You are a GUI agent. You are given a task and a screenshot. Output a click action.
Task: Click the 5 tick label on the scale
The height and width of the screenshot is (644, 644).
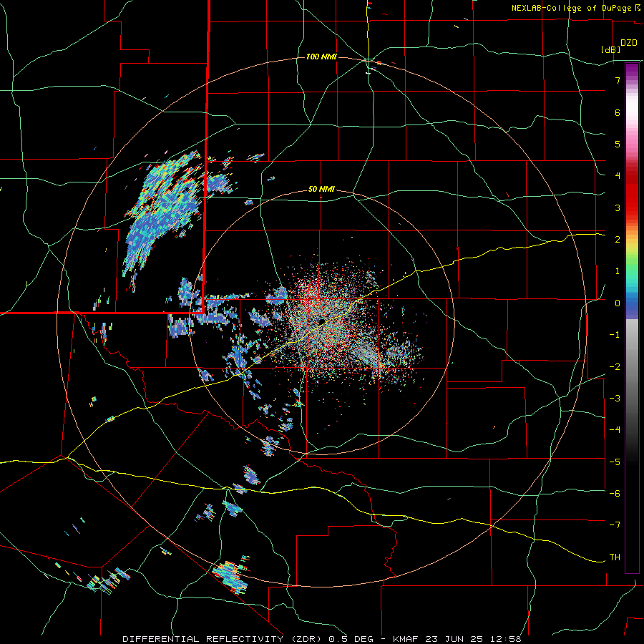coord(618,144)
